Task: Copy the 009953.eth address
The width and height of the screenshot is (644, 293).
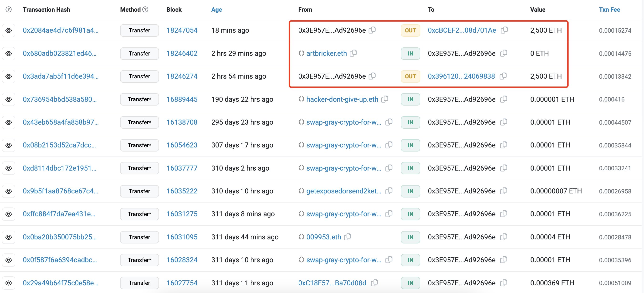Action: [348, 237]
